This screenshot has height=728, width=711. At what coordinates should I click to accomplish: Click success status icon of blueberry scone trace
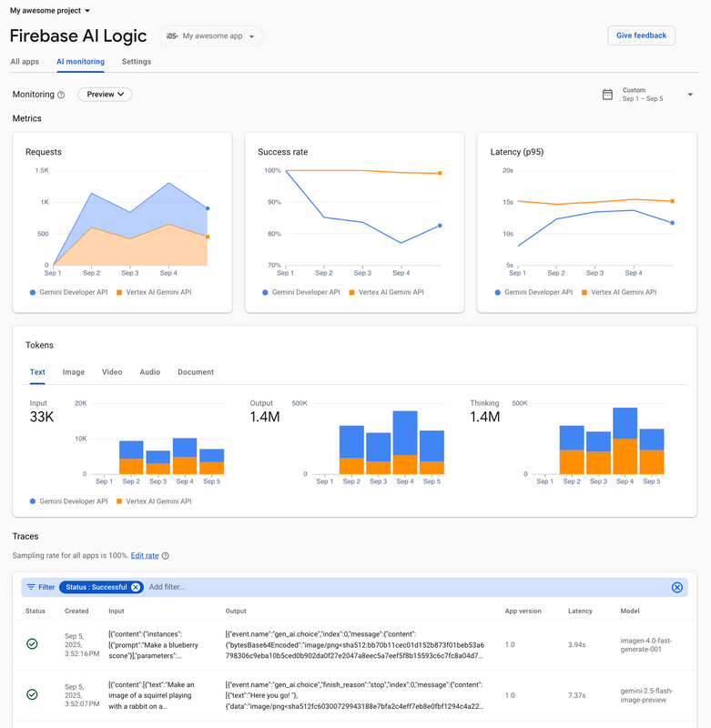tap(32, 644)
